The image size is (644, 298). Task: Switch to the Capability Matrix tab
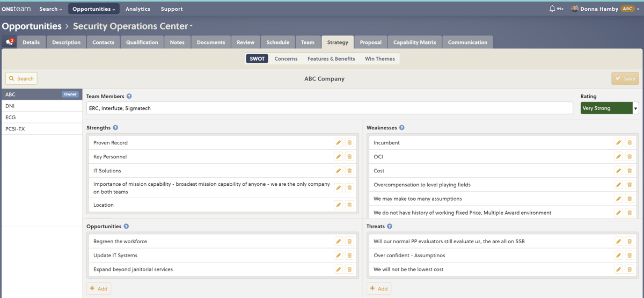(x=415, y=42)
